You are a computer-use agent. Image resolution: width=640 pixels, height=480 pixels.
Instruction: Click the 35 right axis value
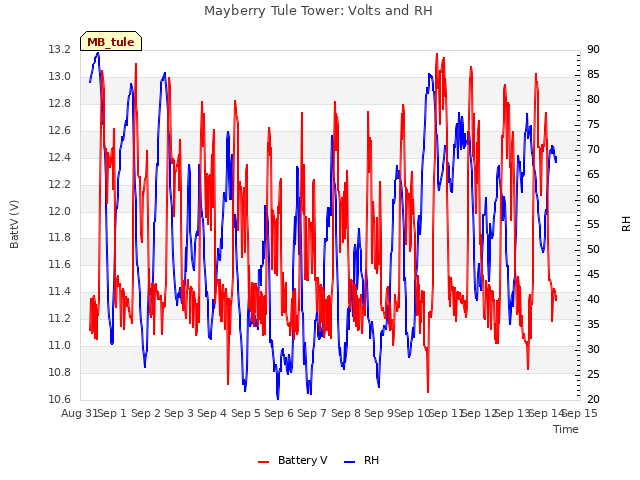point(593,324)
